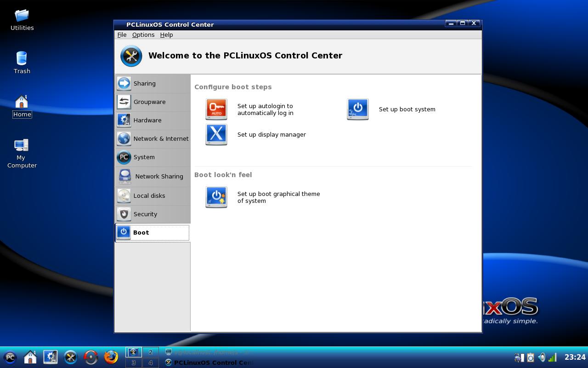Click the speaker volume tray icon
The image size is (588, 368).
[542, 357]
